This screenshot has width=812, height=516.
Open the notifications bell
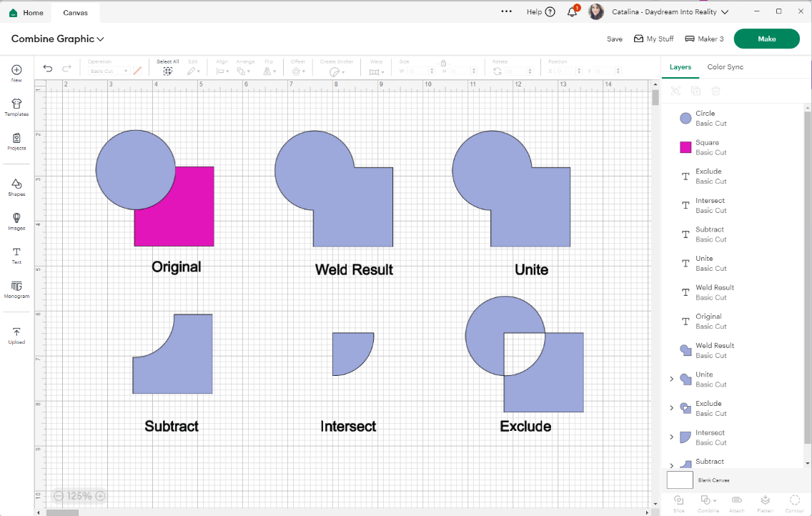click(x=572, y=12)
